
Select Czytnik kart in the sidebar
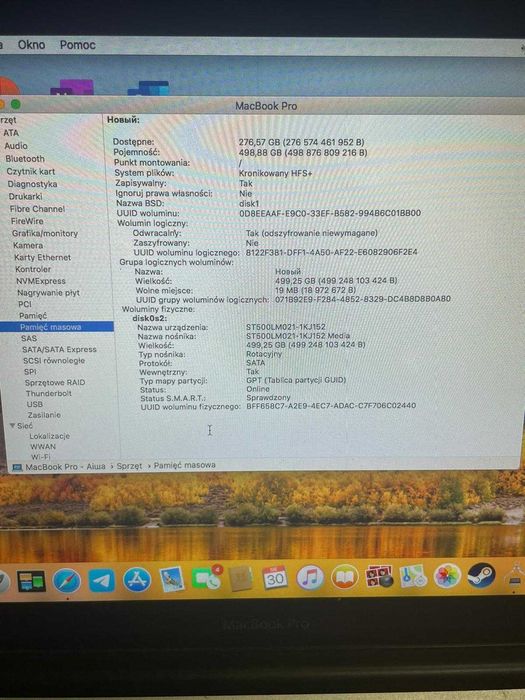pyautogui.click(x=31, y=171)
